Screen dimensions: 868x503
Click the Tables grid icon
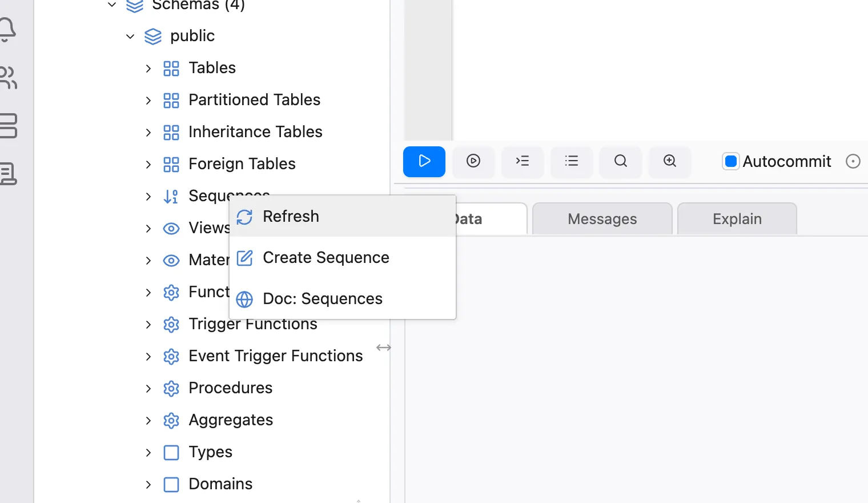point(171,69)
